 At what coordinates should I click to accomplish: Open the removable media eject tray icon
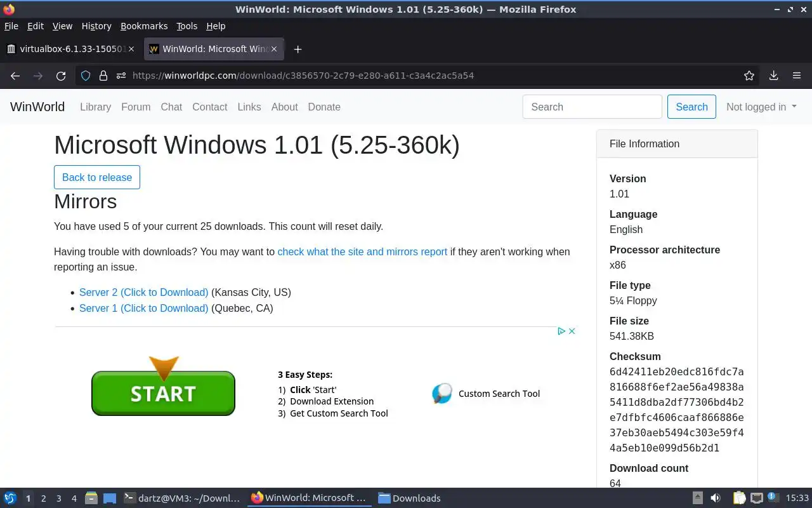point(697,498)
